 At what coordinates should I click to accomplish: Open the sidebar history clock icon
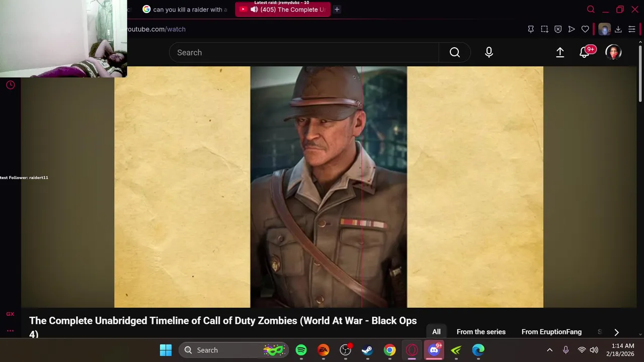(11, 85)
